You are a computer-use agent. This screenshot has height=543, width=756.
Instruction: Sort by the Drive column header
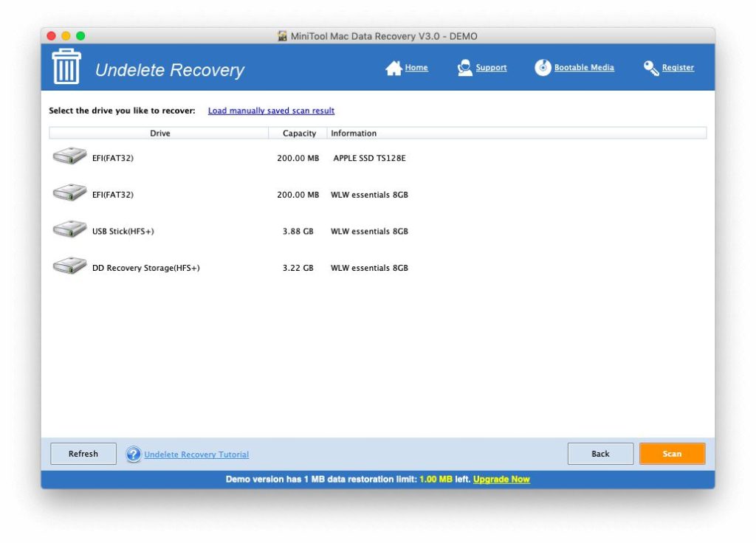click(x=159, y=133)
